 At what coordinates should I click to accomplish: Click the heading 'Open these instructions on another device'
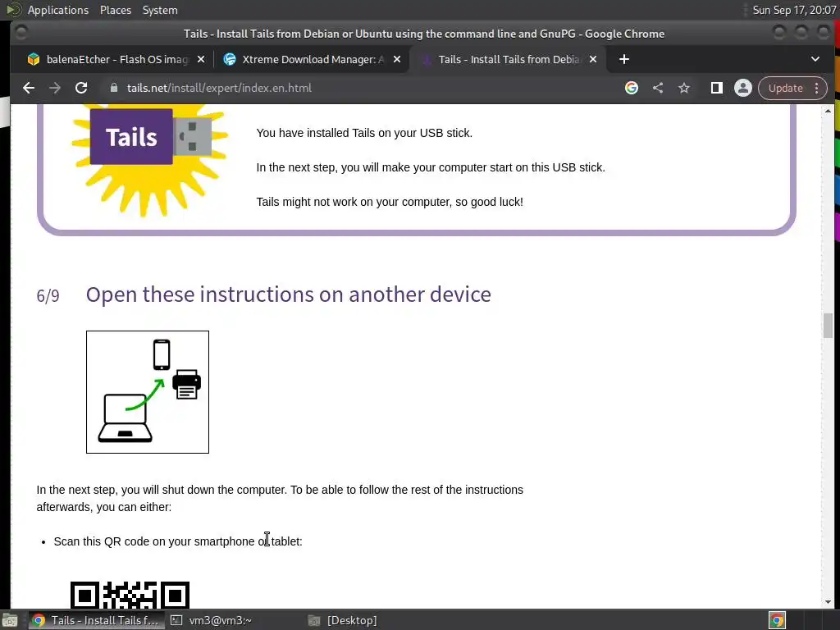pos(288,294)
